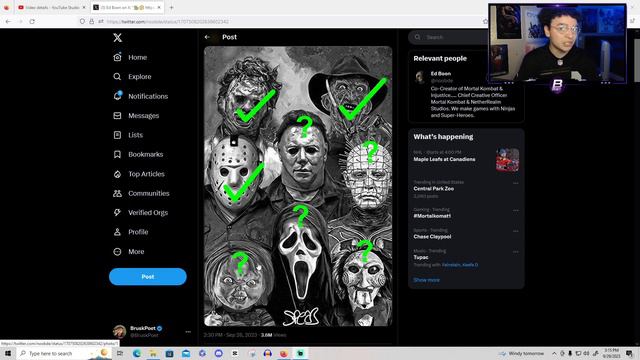Open the Top Articles flame icon
This screenshot has width=640, height=360.
[117, 174]
